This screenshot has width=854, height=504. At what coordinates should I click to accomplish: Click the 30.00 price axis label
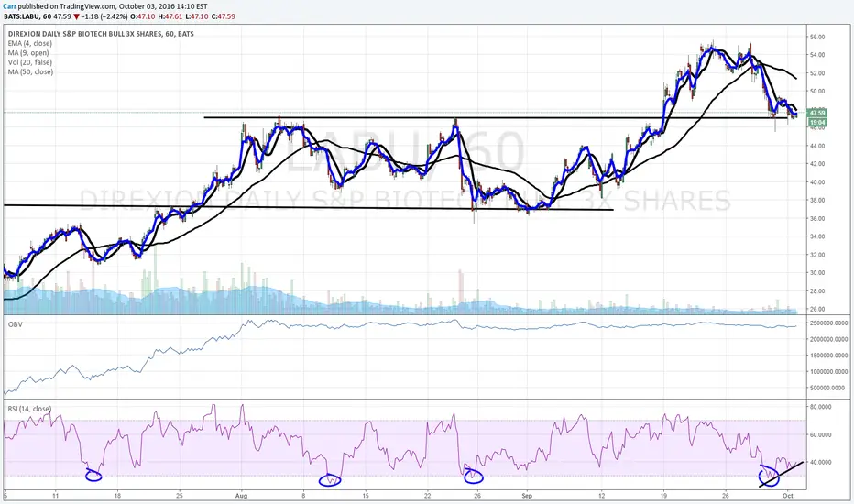coord(817,273)
